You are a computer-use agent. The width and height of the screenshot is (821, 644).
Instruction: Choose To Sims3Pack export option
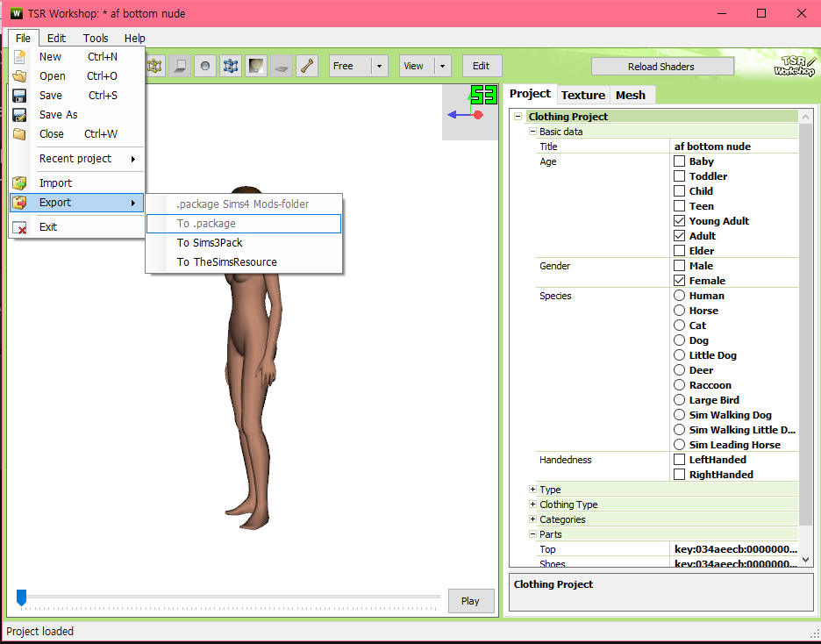tap(244, 243)
